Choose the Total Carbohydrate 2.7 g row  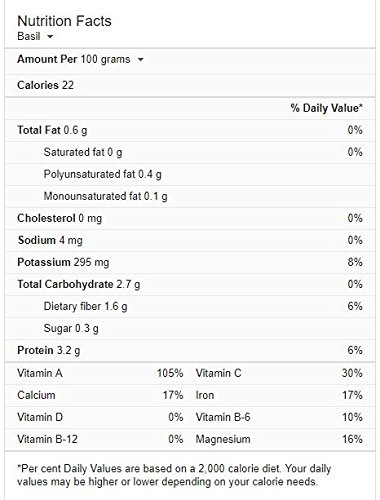point(190,284)
